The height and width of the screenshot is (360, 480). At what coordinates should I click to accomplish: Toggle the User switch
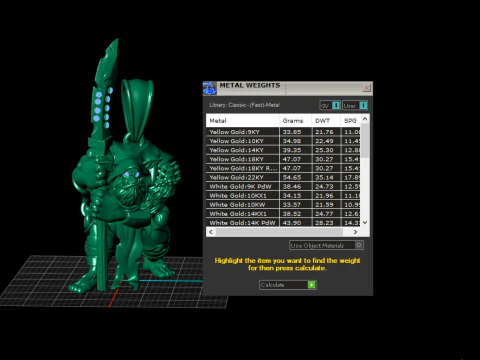coord(355,106)
